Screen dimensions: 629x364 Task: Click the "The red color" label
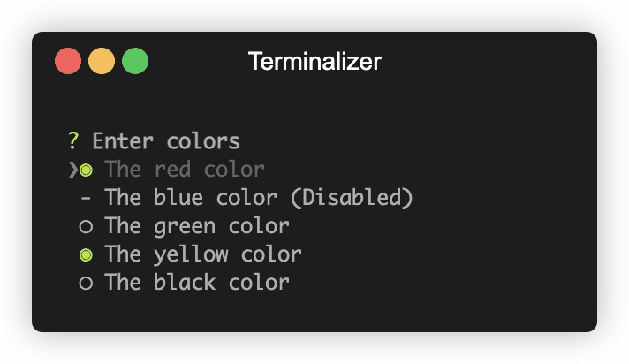[x=184, y=170]
